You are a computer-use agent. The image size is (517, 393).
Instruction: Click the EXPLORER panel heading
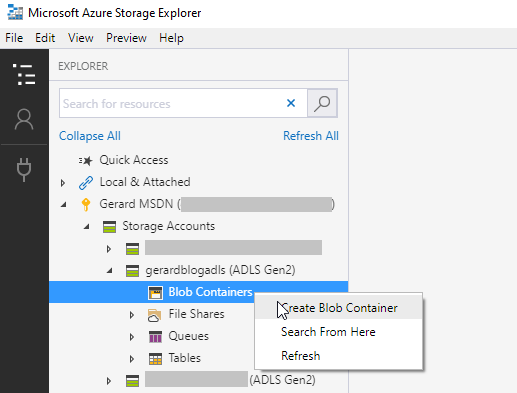click(x=83, y=66)
